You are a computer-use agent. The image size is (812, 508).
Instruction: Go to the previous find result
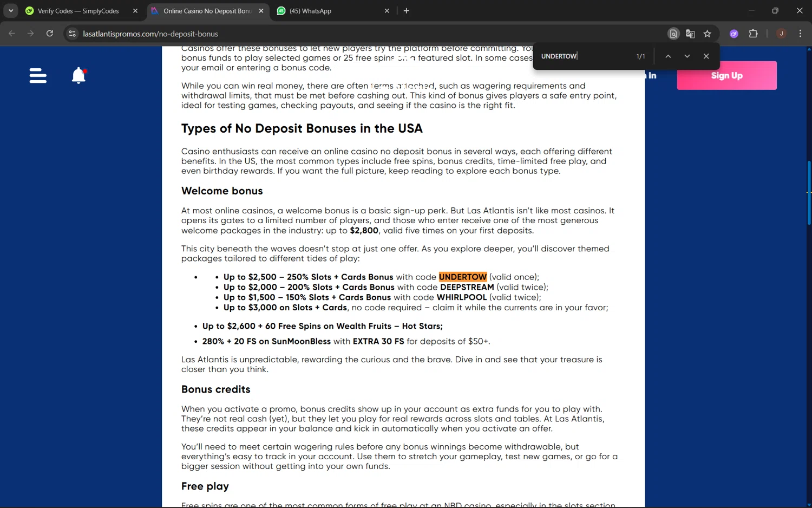pos(668,56)
